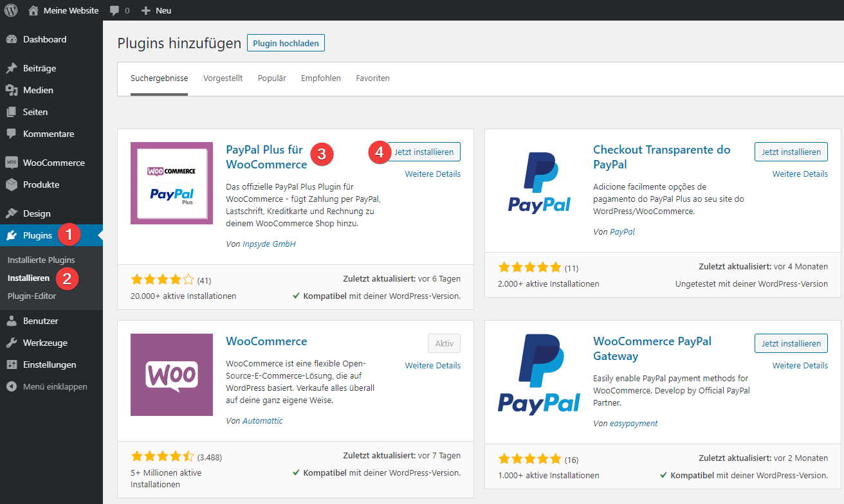Click the 2.000+ aktive Installationen text

[x=548, y=283]
